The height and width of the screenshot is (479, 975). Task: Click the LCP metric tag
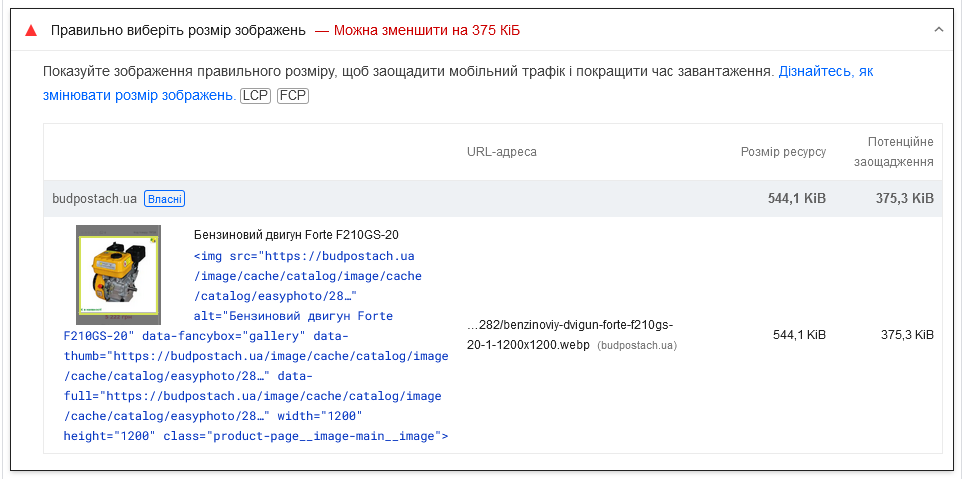pyautogui.click(x=256, y=96)
